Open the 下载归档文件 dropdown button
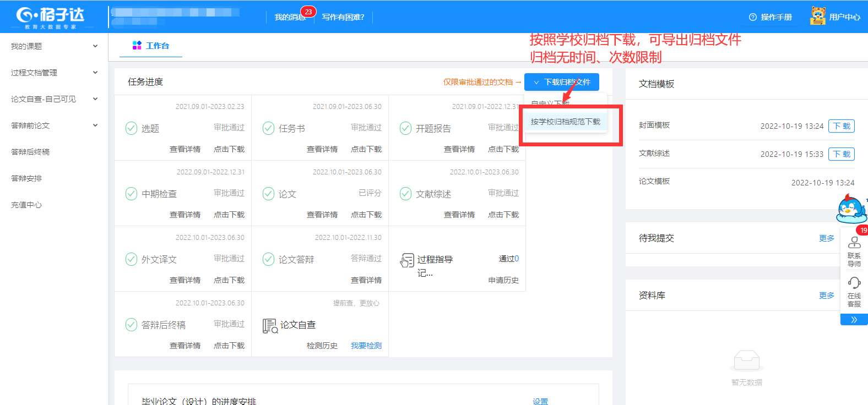 (x=561, y=82)
